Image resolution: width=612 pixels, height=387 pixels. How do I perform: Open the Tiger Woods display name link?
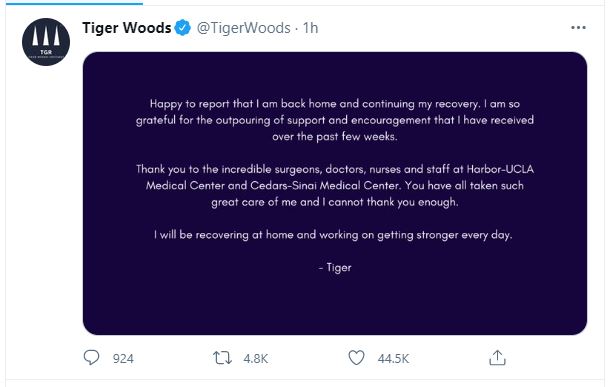point(126,28)
